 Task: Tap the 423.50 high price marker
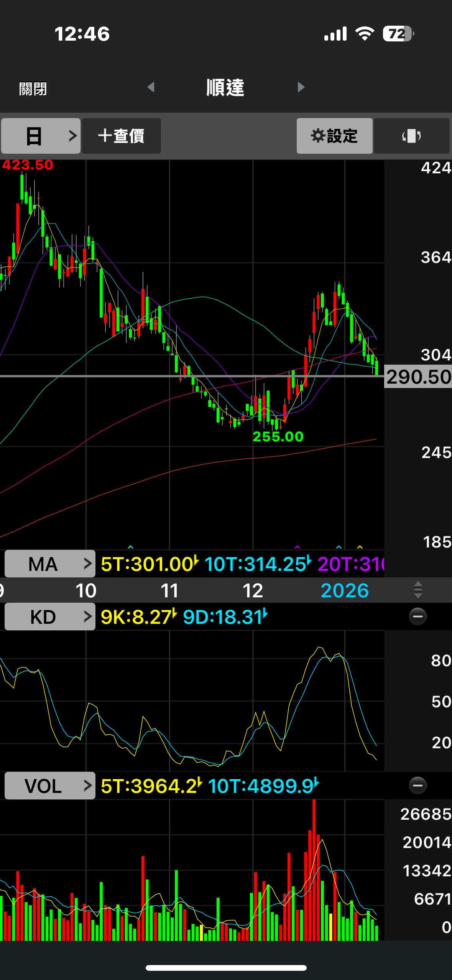coord(28,165)
